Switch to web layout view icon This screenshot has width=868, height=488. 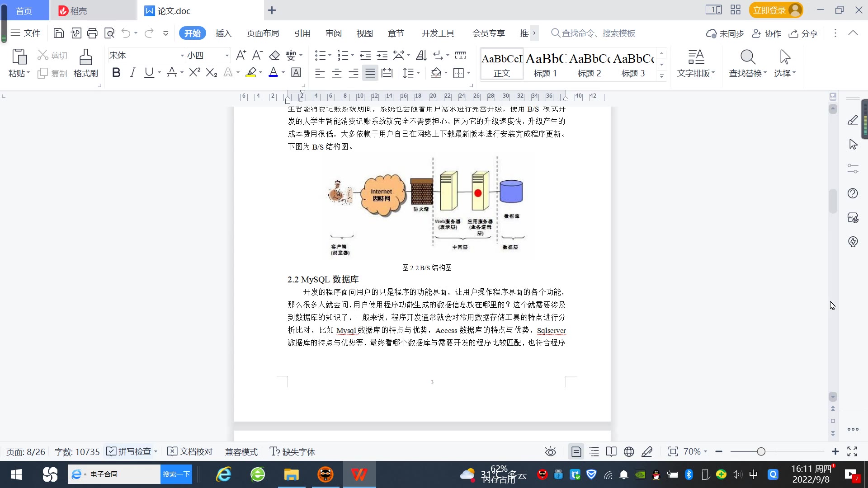click(629, 451)
